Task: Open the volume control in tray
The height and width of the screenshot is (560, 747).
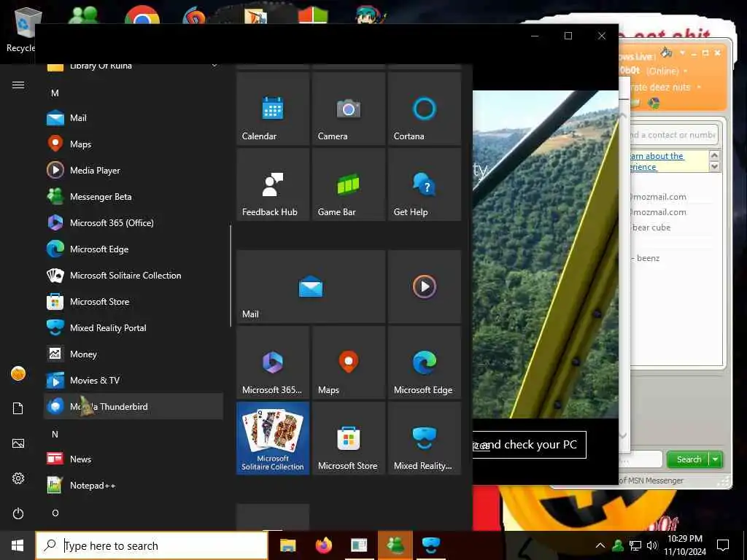Action: pyautogui.click(x=652, y=545)
